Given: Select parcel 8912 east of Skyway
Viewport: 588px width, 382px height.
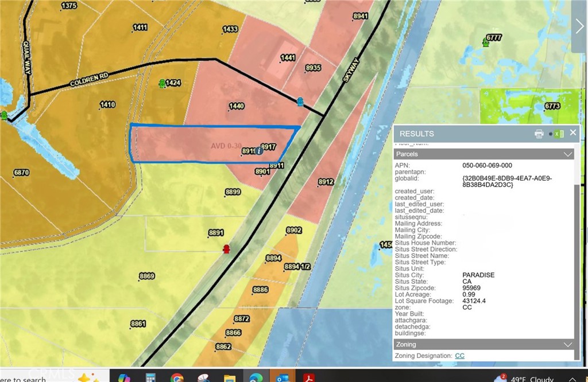Looking at the screenshot, I should 326,182.
